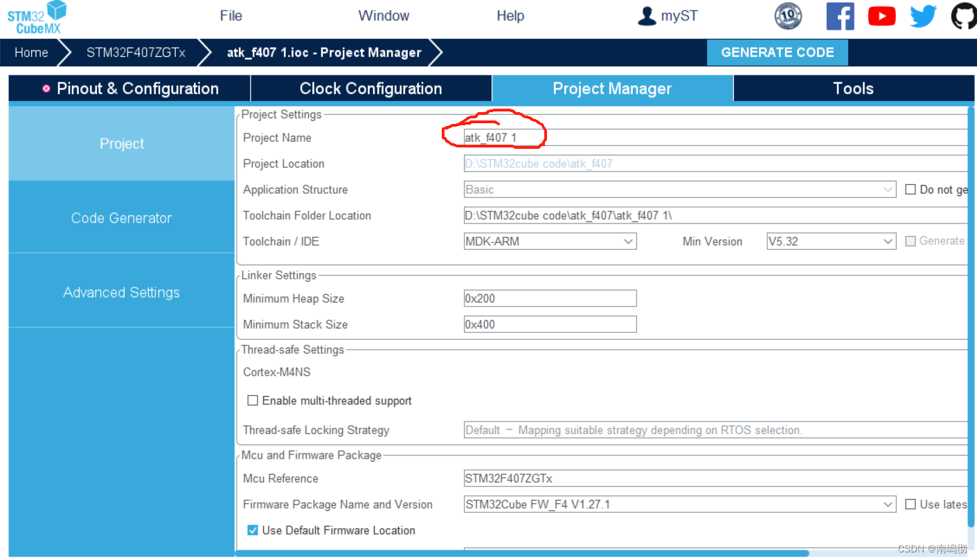This screenshot has height=560, width=977.
Task: Click the Toolchain / IDE label
Action: 281,242
